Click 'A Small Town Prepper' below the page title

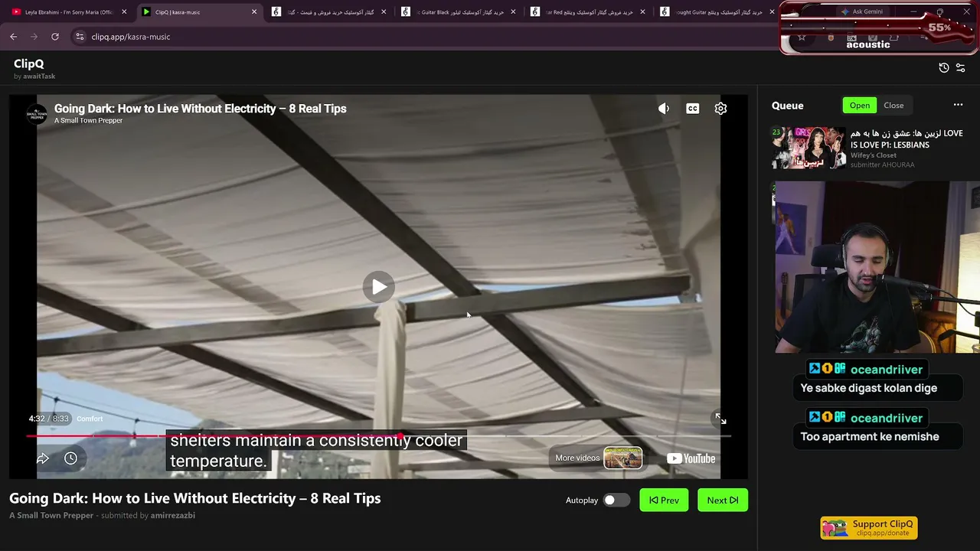click(51, 516)
